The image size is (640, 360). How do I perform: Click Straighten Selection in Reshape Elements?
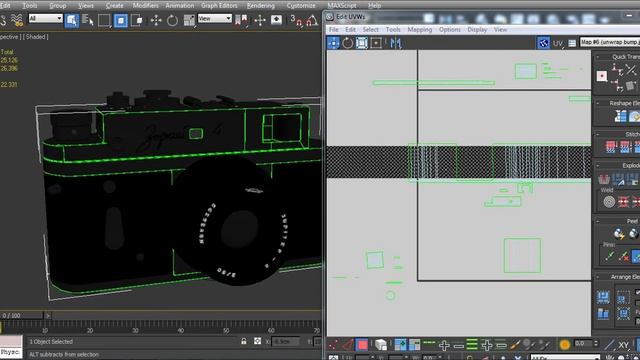(620, 116)
